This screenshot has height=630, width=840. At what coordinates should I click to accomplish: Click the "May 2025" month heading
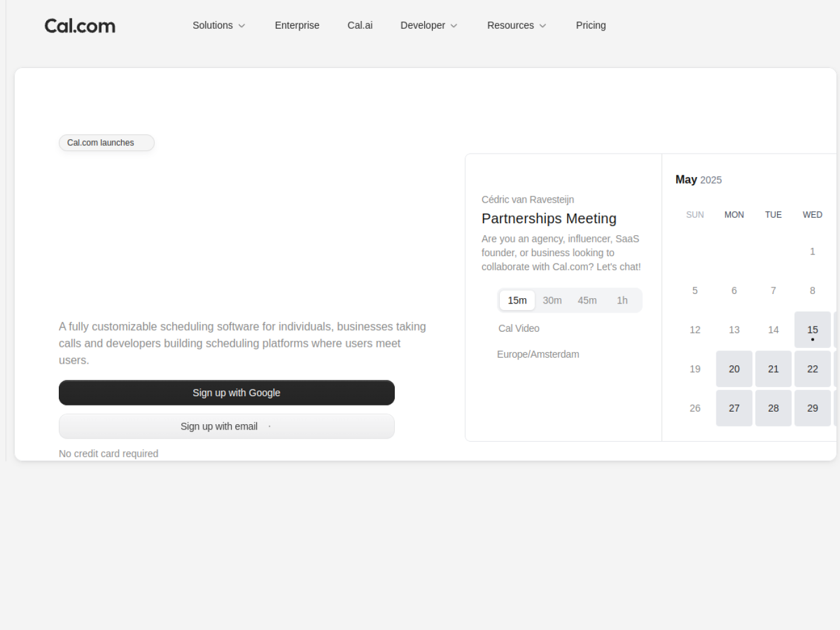point(698,179)
